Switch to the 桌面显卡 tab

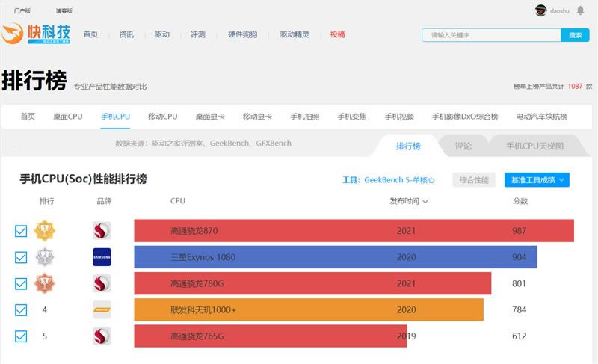pyautogui.click(x=212, y=117)
